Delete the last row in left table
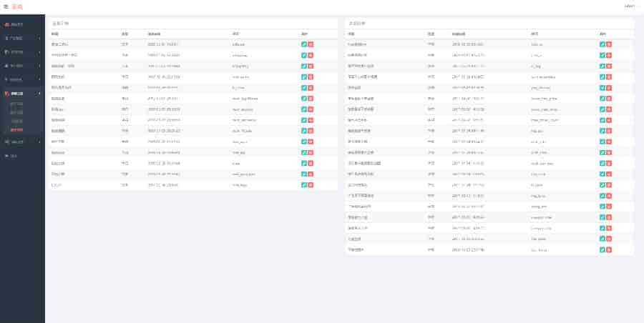 311,185
